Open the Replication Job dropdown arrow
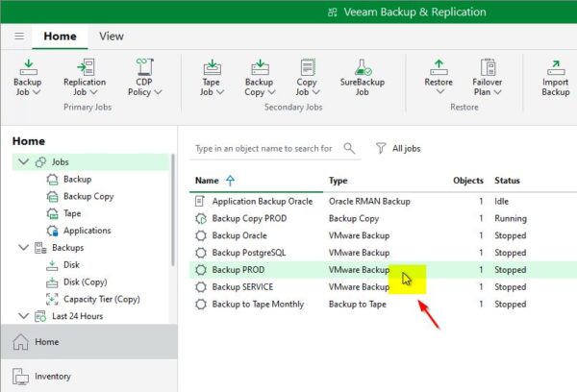The width and height of the screenshot is (577, 392). (94, 92)
